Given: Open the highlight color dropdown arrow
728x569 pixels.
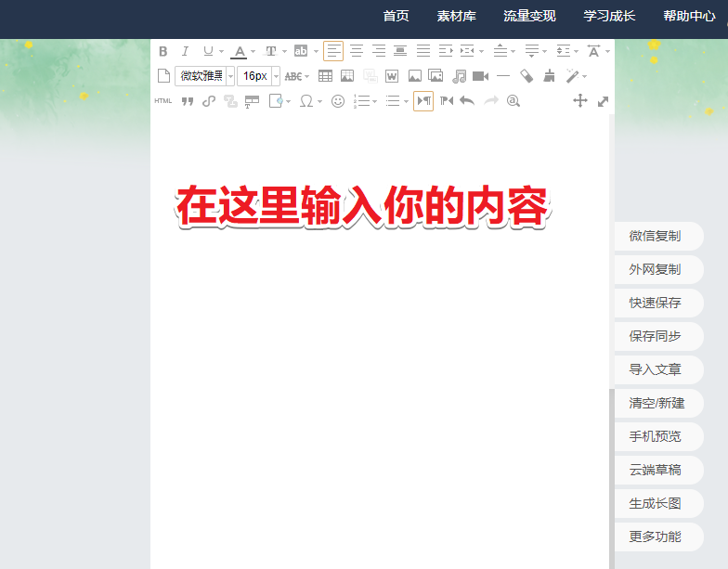Looking at the screenshot, I should click(316, 52).
